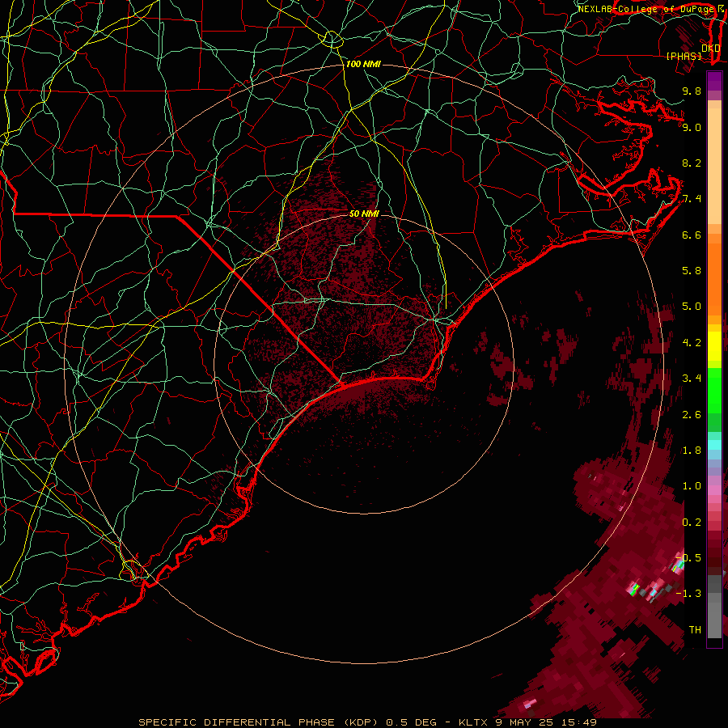Click the pink swatch near 1.0
Viewport: 728px width, 728px height.
(714, 490)
